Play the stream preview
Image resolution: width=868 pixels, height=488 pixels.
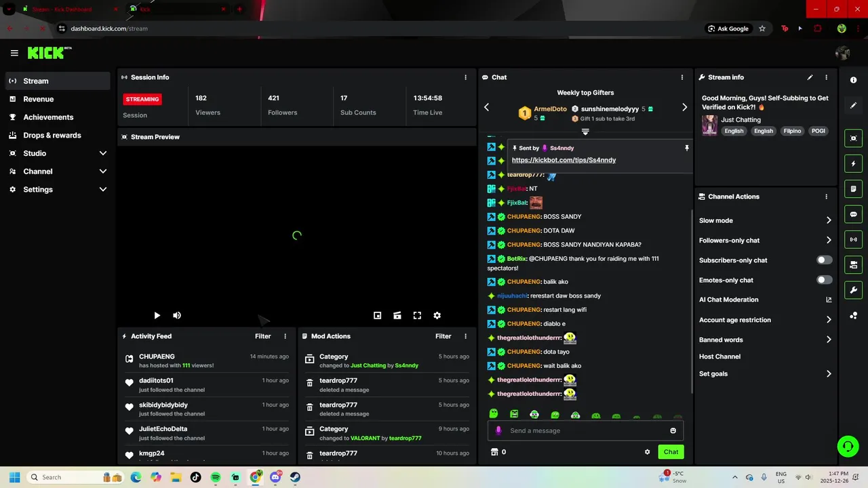tap(157, 315)
